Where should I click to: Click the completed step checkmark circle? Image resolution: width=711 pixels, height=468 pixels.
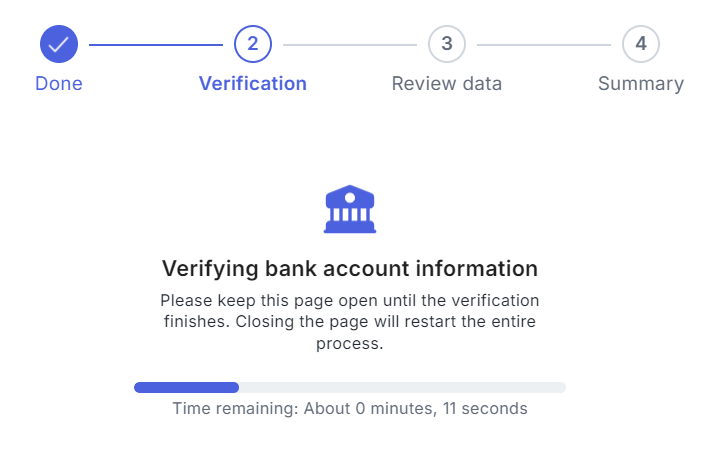pyautogui.click(x=59, y=44)
